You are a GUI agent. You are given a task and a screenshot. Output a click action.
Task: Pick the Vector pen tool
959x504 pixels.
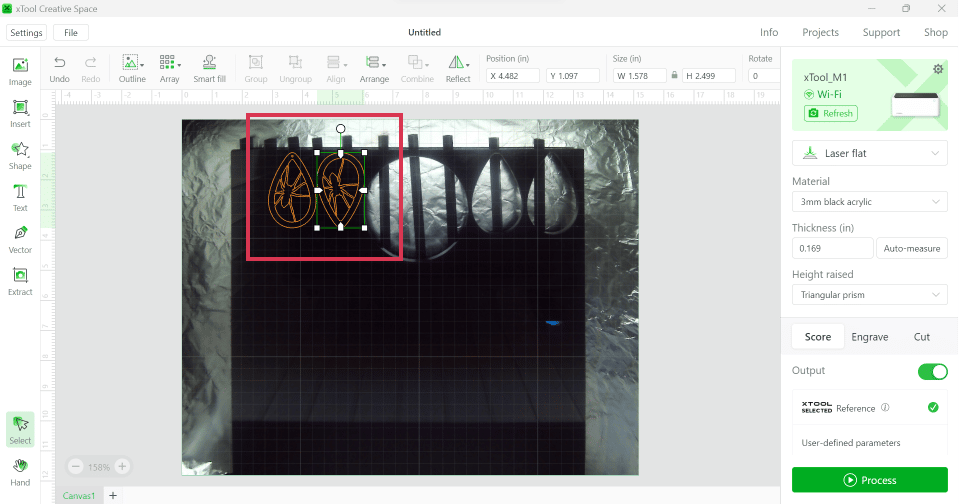20,240
